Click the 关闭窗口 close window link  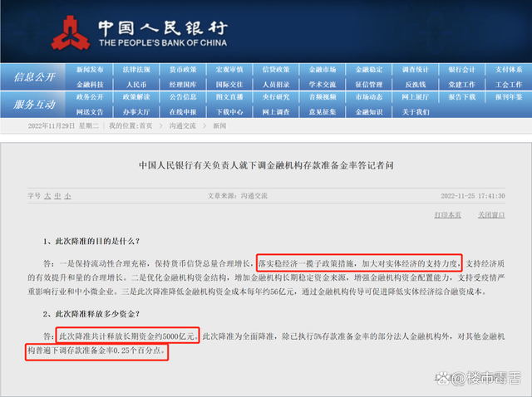[491, 215]
